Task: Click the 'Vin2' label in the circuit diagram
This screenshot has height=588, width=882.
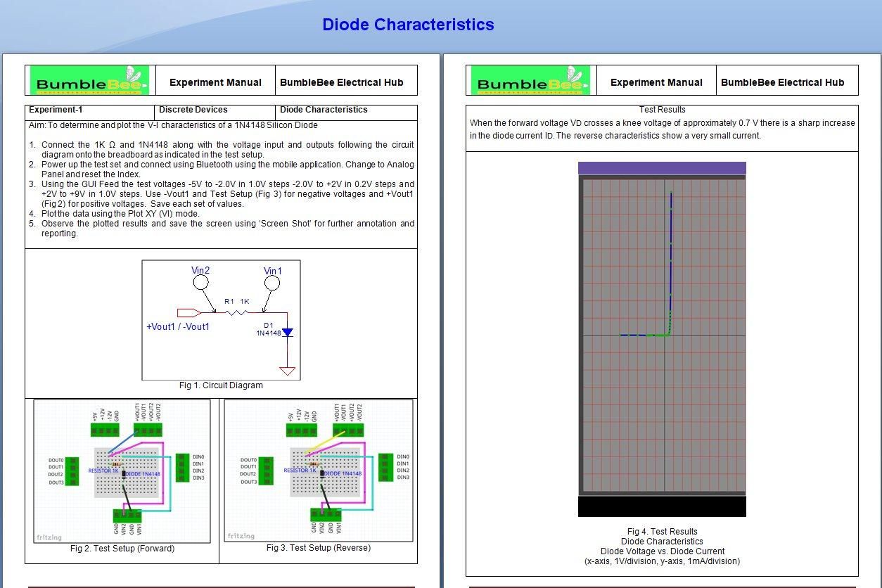Action: [200, 270]
